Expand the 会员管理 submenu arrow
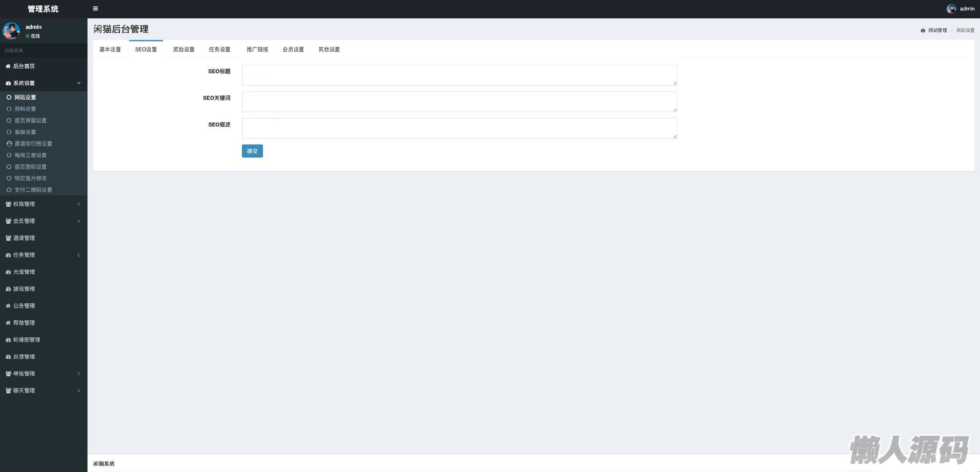Viewport: 980px width, 472px height. pos(79,221)
